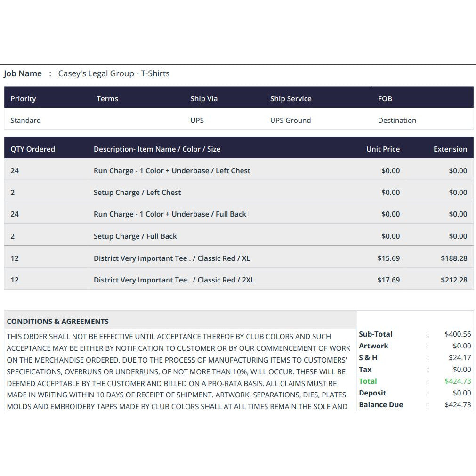The image size is (476, 476).
Task: Click the Balance Due label
Action: (381, 405)
